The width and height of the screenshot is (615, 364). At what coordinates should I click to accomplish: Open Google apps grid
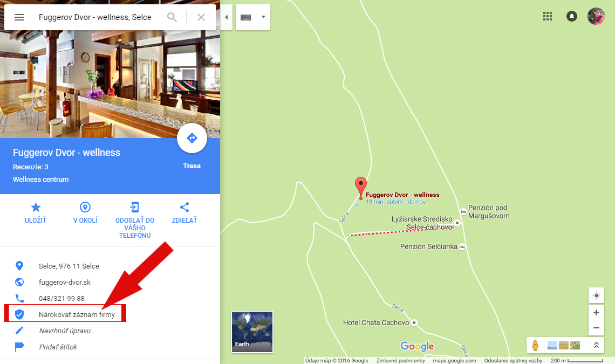click(x=548, y=16)
